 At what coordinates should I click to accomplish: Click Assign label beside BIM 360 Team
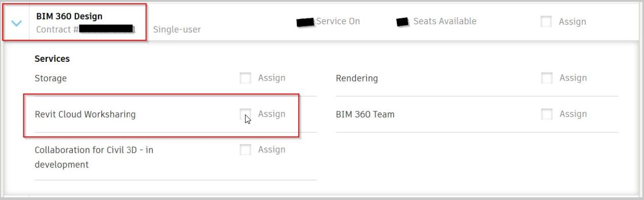[x=573, y=114]
